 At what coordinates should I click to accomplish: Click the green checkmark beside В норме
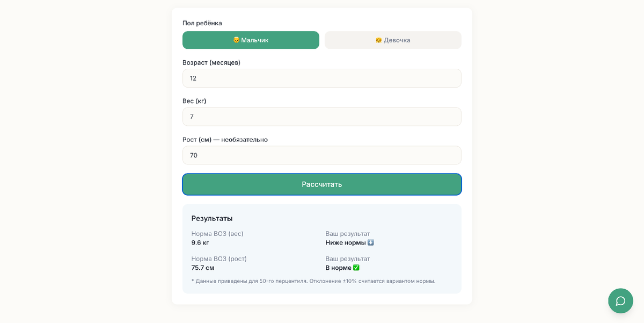coord(356,268)
